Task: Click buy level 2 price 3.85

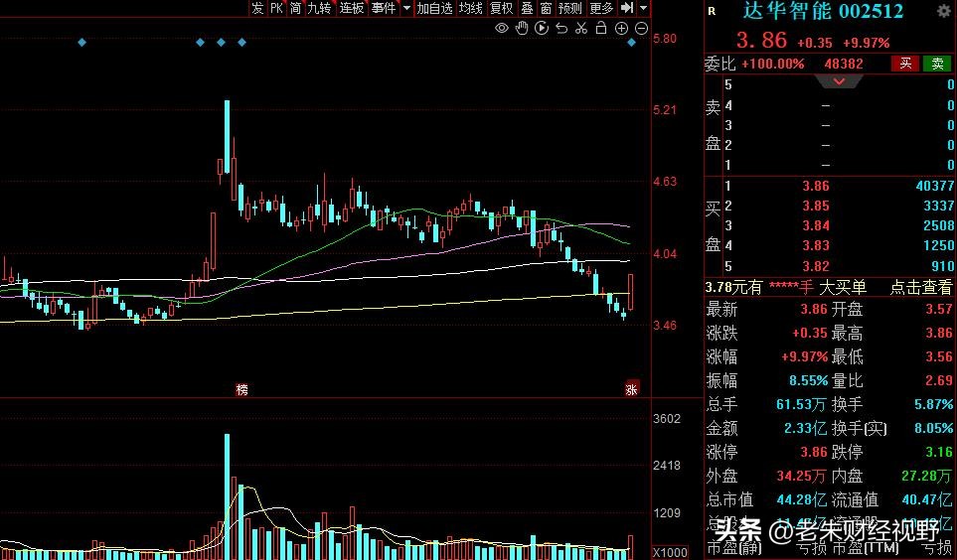Action: [816, 207]
